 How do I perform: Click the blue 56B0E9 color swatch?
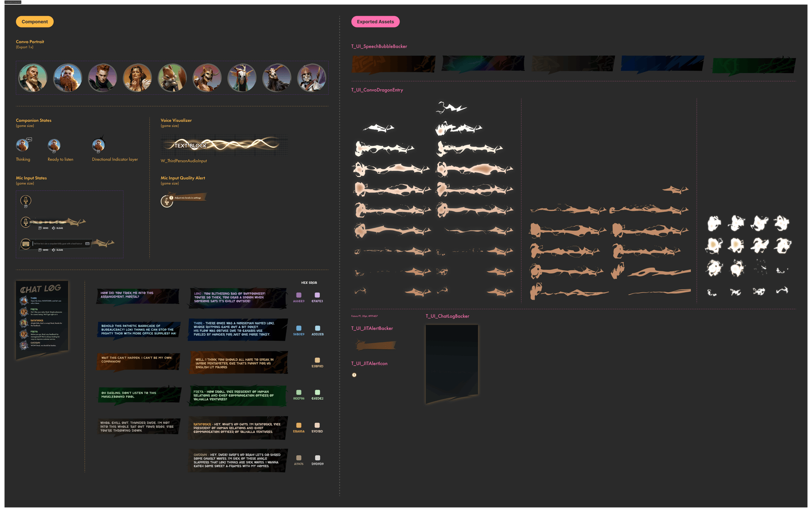pyautogui.click(x=299, y=328)
